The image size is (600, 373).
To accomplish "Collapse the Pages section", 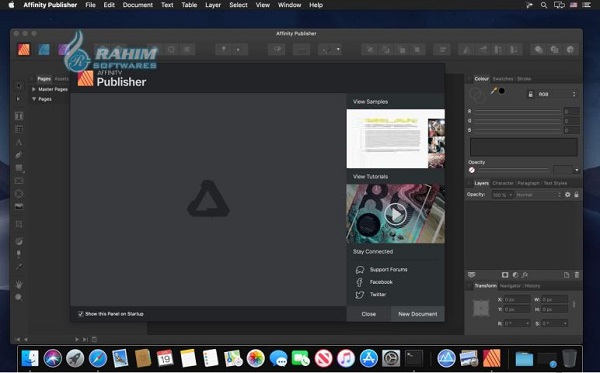I will (34, 99).
